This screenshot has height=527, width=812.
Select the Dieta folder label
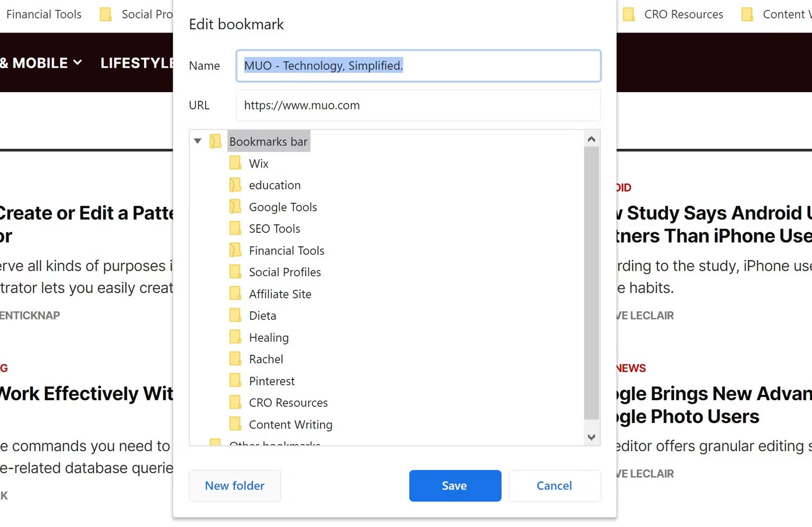[x=263, y=316]
